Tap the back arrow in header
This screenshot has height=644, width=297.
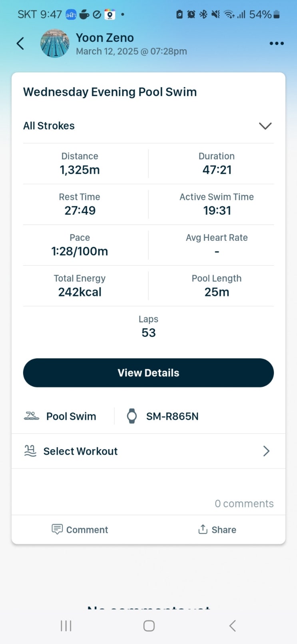coord(20,44)
